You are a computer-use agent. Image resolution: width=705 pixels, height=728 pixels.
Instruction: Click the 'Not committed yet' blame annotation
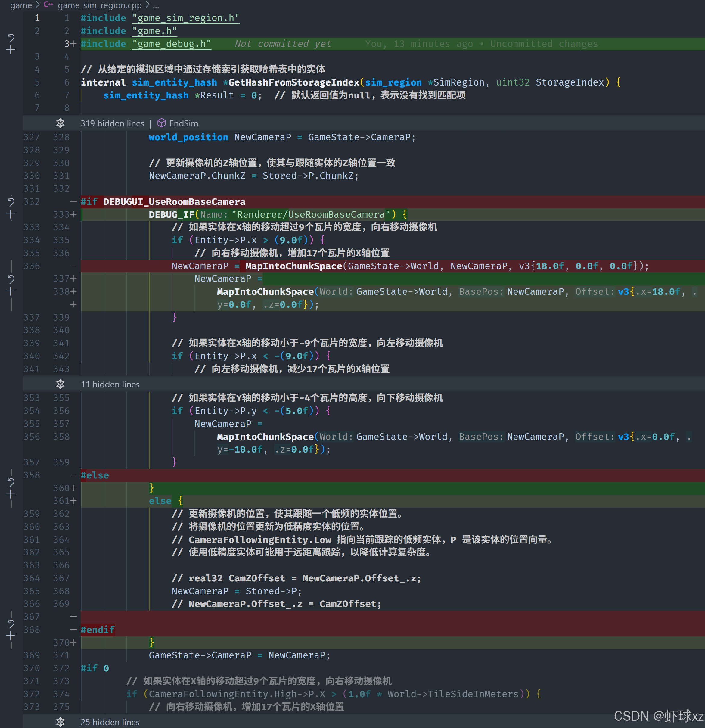[x=282, y=44]
